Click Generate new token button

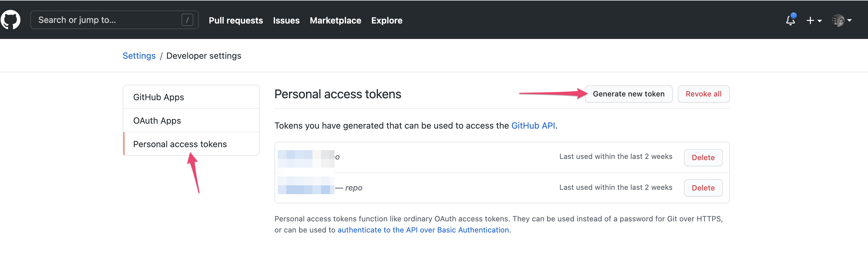tap(629, 94)
